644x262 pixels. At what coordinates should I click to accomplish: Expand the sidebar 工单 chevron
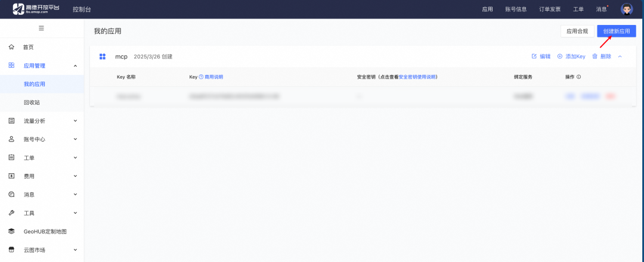[76, 158]
